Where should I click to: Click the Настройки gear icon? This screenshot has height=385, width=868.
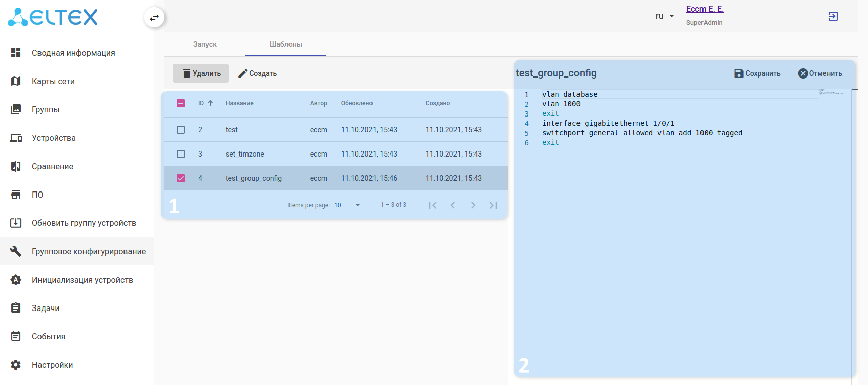pos(16,365)
